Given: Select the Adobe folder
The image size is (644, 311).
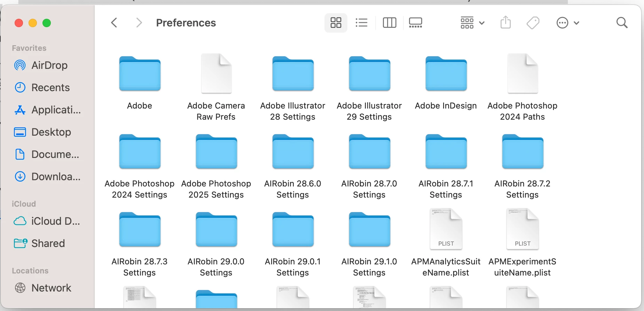Looking at the screenshot, I should point(140,74).
